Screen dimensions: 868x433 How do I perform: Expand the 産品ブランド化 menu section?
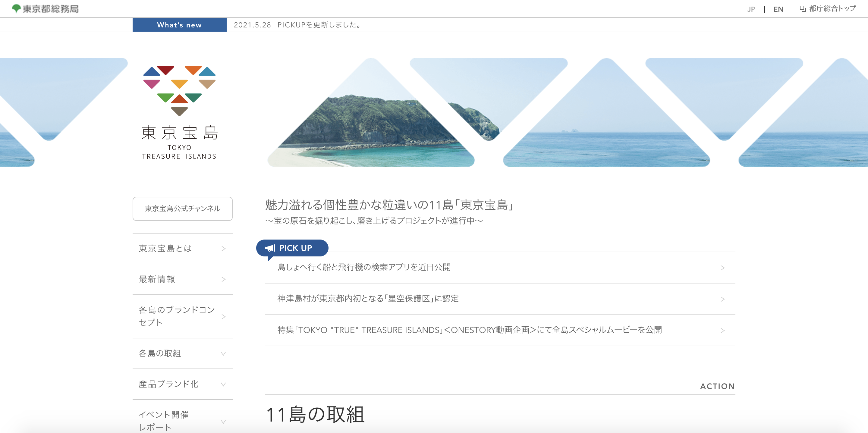point(183,384)
